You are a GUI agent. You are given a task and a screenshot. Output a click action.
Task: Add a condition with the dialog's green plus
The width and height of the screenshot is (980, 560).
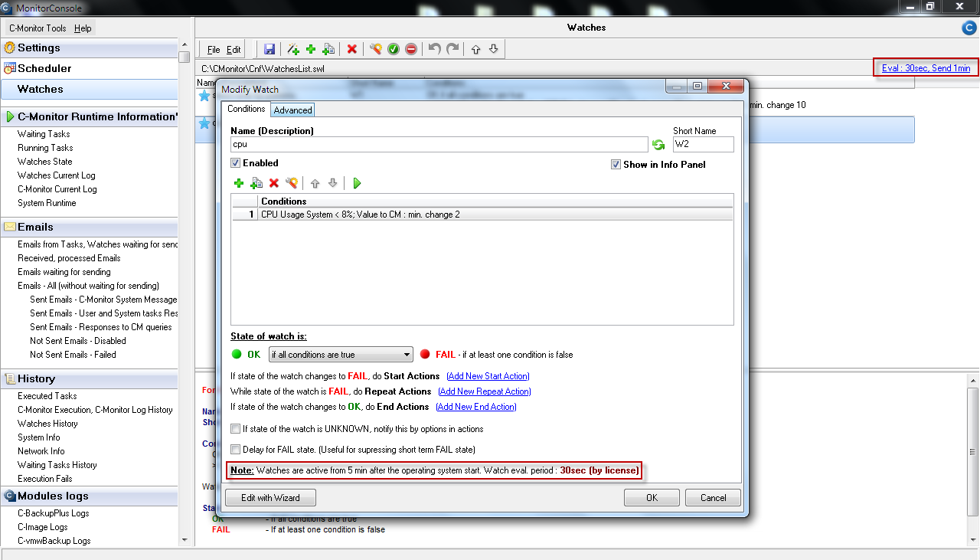239,183
